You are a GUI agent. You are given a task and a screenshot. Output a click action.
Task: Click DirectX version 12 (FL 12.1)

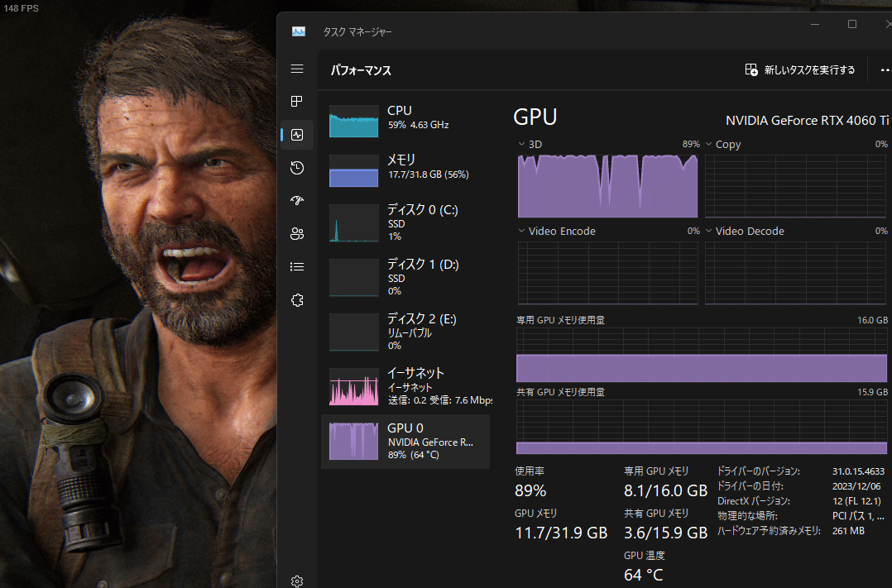pos(856,501)
